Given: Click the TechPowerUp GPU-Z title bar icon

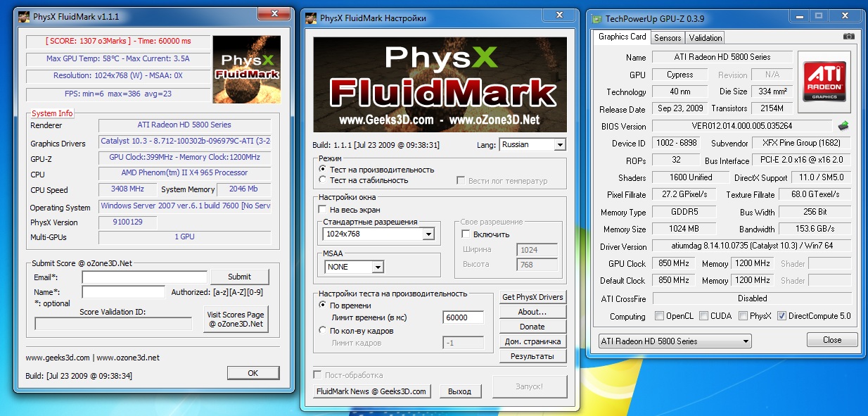Looking at the screenshot, I should [598, 18].
